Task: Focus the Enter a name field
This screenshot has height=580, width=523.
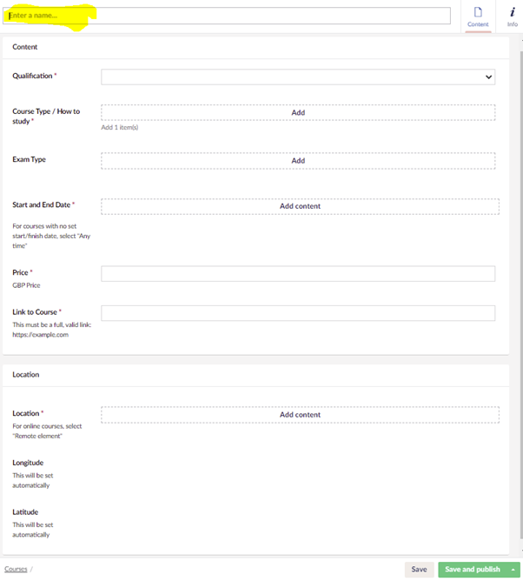Action: tap(226, 16)
